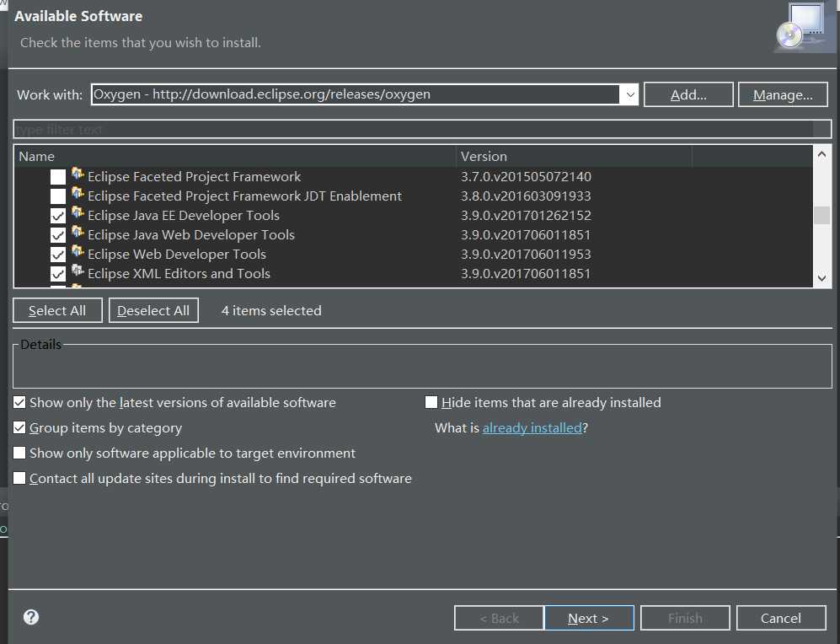Screen dimensions: 840x644
Task: Uncheck Eclipse Java Web Developer Tools
Action: (58, 235)
